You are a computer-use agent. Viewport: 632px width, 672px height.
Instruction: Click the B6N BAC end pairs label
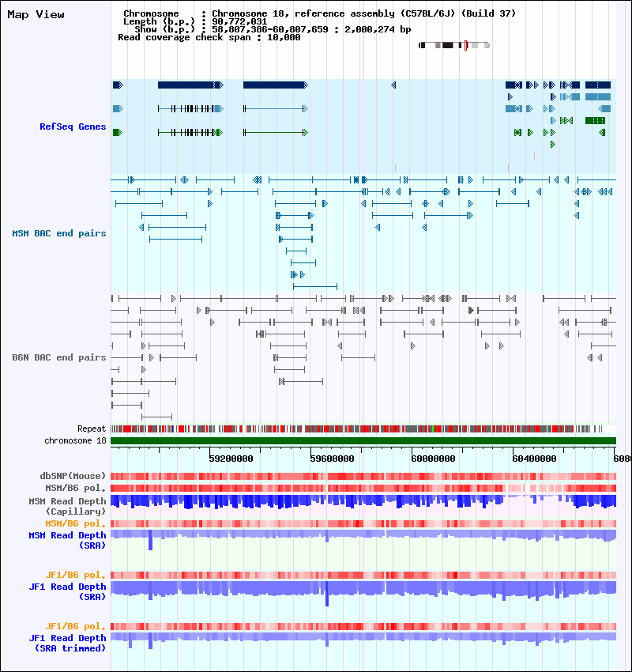point(59,358)
